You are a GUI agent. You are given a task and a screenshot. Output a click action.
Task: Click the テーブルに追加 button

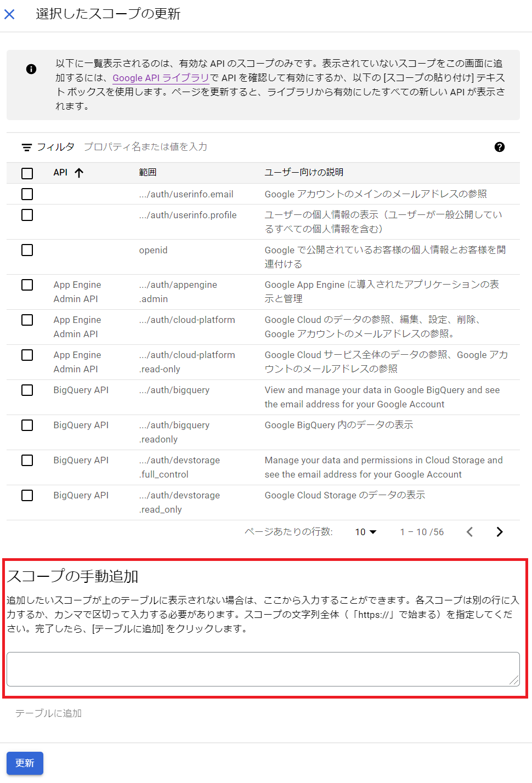coord(48,713)
